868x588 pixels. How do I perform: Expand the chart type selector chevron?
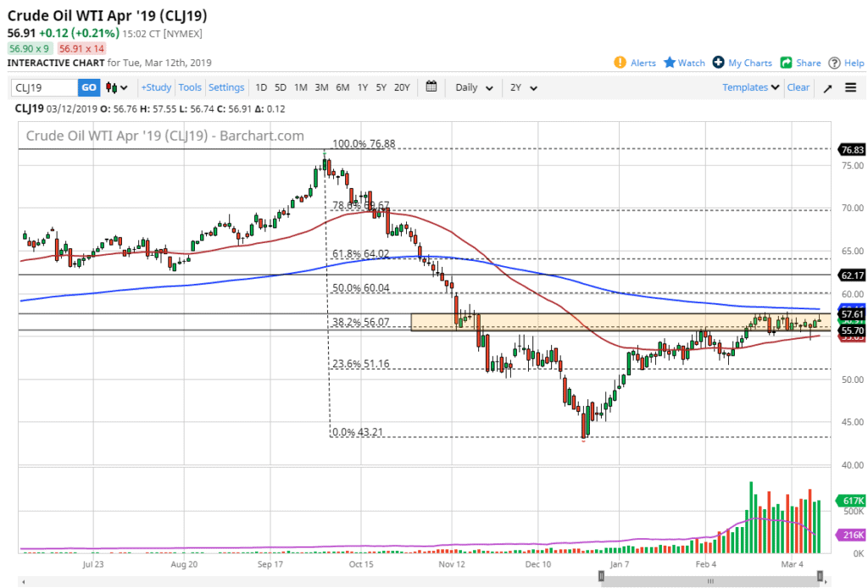[x=123, y=87]
